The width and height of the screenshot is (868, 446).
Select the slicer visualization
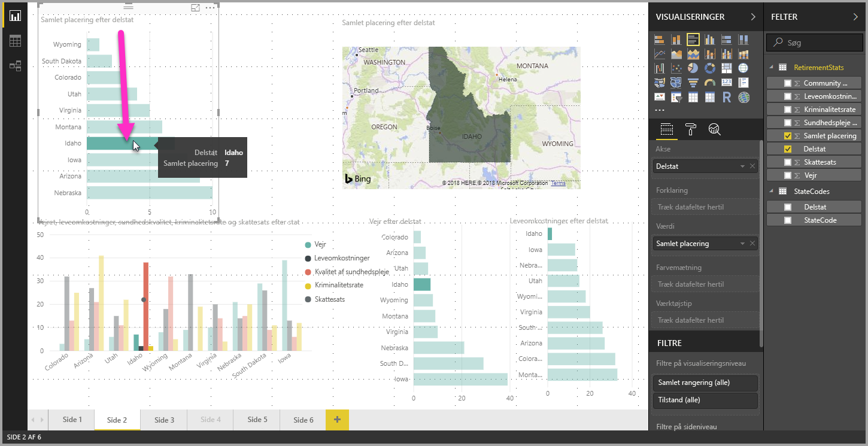point(676,97)
